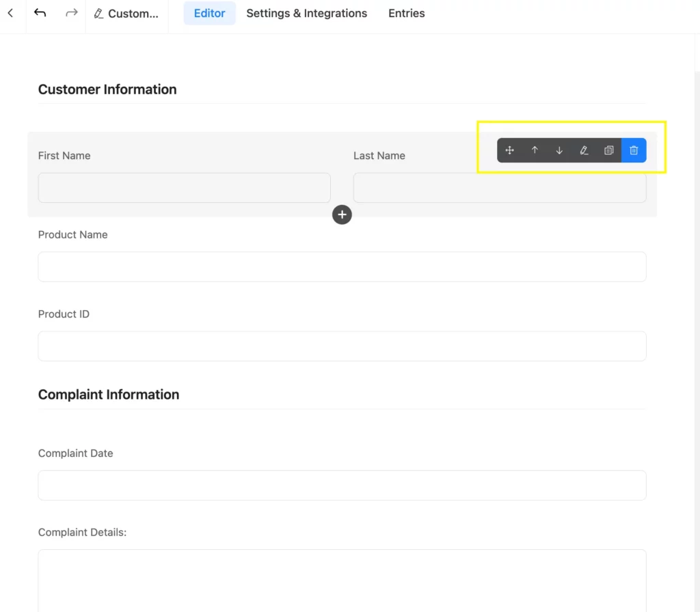The width and height of the screenshot is (700, 612).
Task: Open the Entries tab
Action: (x=406, y=14)
